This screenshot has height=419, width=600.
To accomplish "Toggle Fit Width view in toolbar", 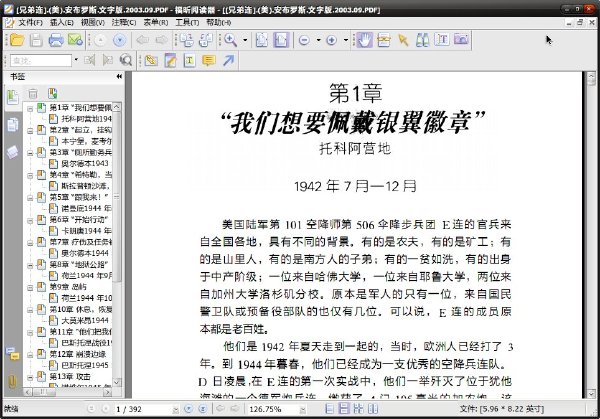I will pos(281,40).
